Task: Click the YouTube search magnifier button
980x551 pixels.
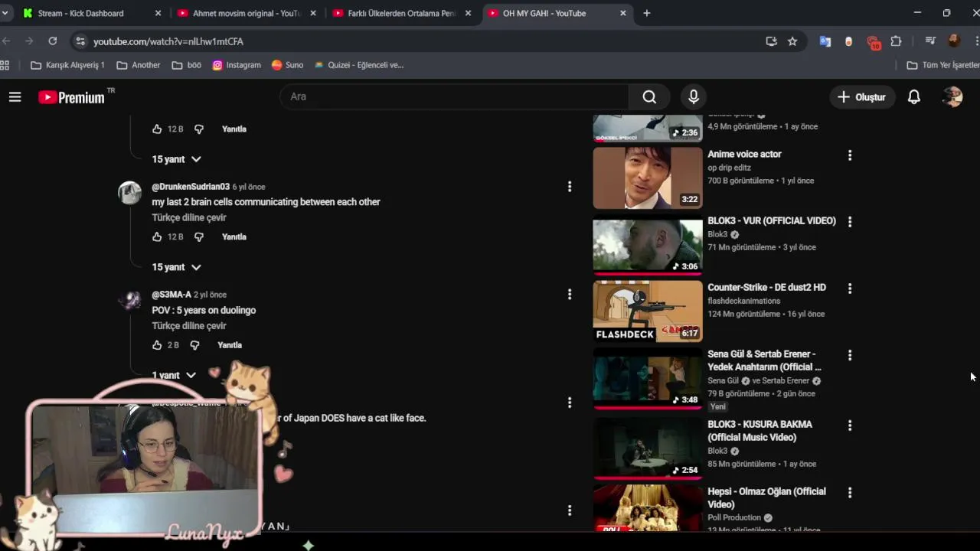Action: click(649, 96)
